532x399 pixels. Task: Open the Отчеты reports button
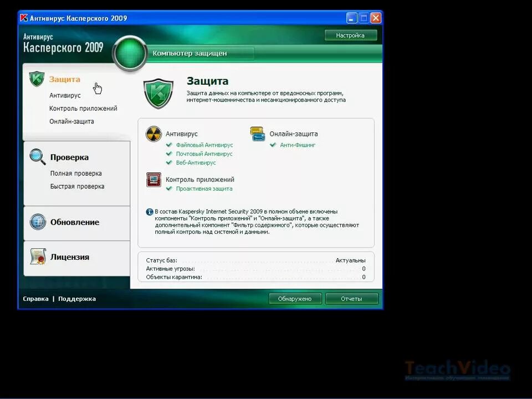[351, 299]
